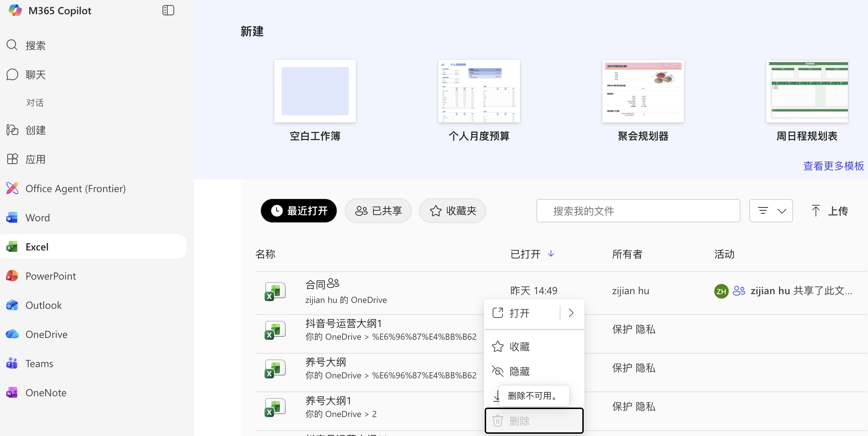Click the 上传 button
Viewport: 868px width, 436px height.
click(x=830, y=211)
